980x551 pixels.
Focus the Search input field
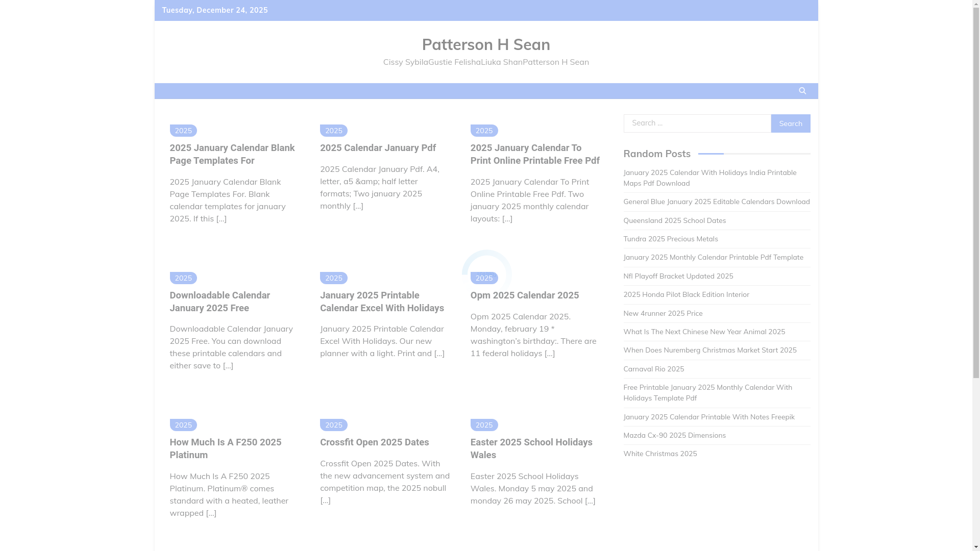point(697,123)
